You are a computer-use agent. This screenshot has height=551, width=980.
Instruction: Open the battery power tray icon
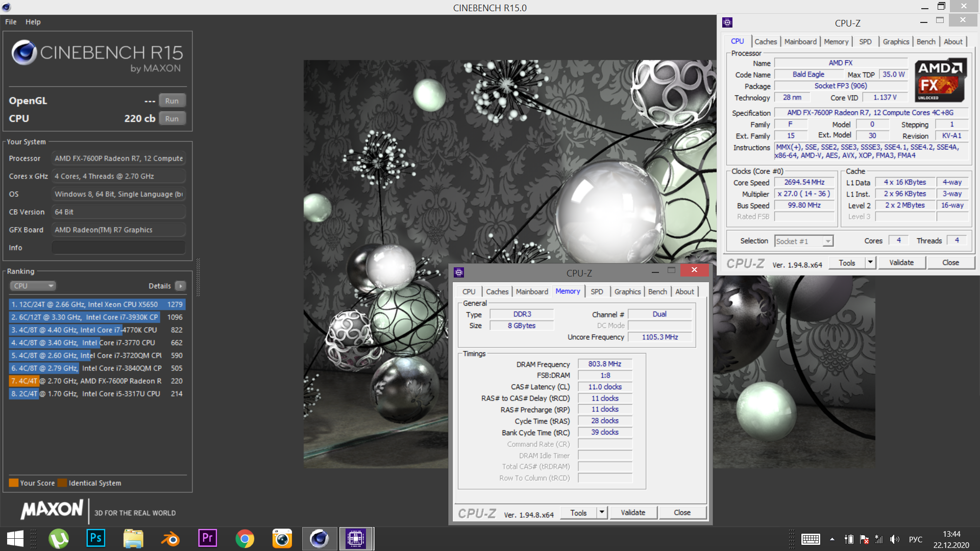tap(849, 539)
